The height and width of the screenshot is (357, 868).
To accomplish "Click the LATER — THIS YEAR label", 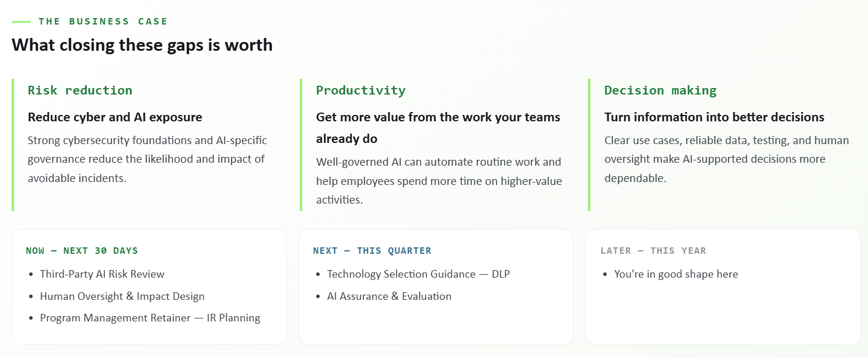I will pyautogui.click(x=653, y=251).
